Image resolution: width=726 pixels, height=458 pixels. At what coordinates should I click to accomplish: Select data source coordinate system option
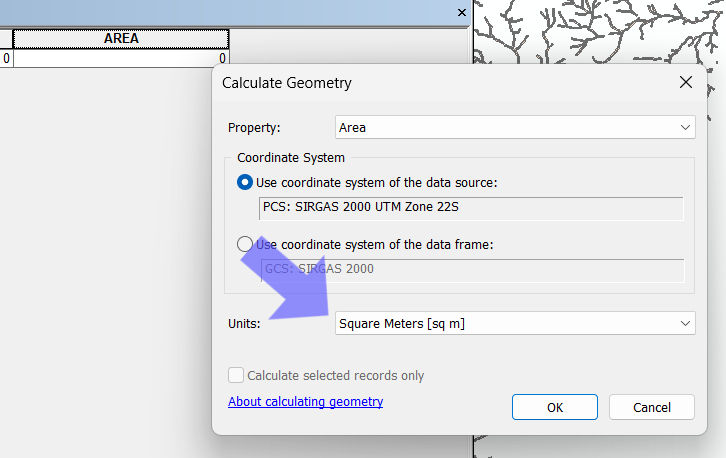(x=245, y=183)
